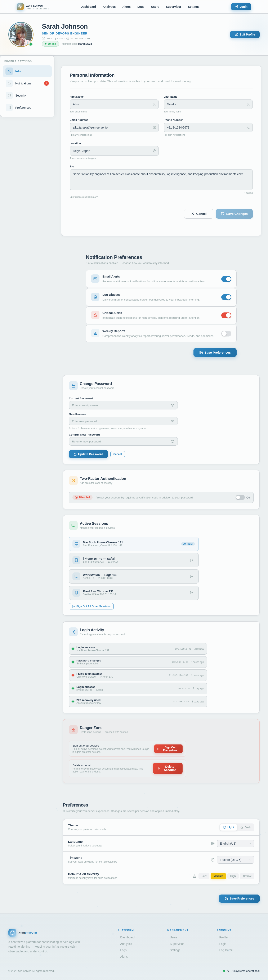Open the Language dropdown showing English (US)
268x980 pixels.
point(235,844)
